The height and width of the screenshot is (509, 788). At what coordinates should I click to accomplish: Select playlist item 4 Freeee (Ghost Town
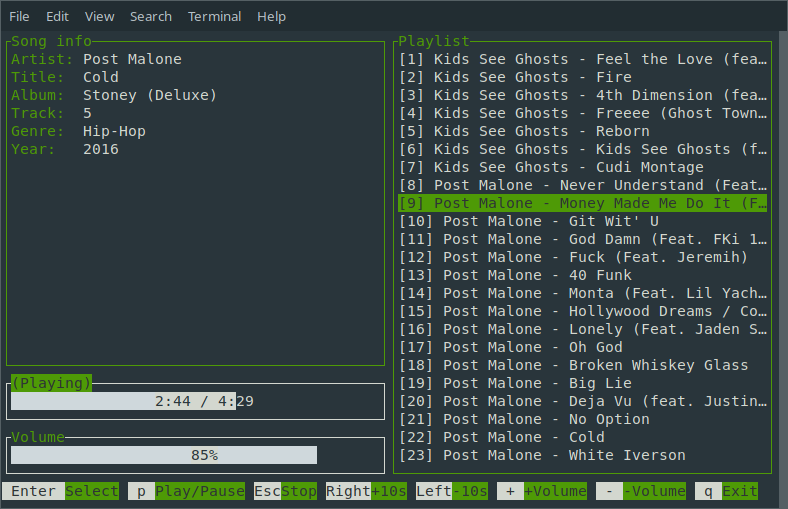click(x=583, y=114)
